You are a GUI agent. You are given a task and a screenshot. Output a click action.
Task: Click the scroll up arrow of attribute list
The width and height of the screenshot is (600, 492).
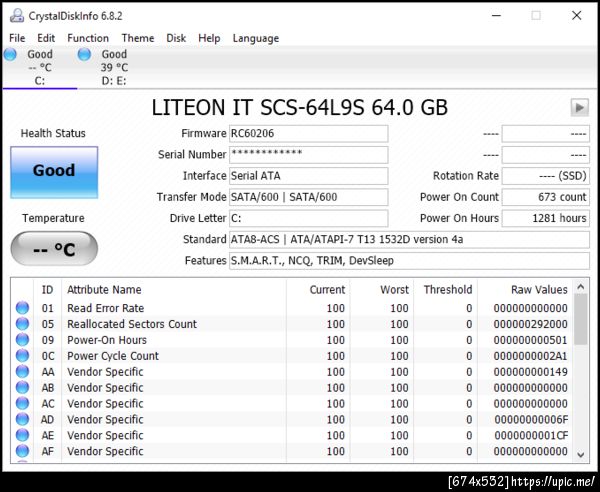click(x=580, y=287)
